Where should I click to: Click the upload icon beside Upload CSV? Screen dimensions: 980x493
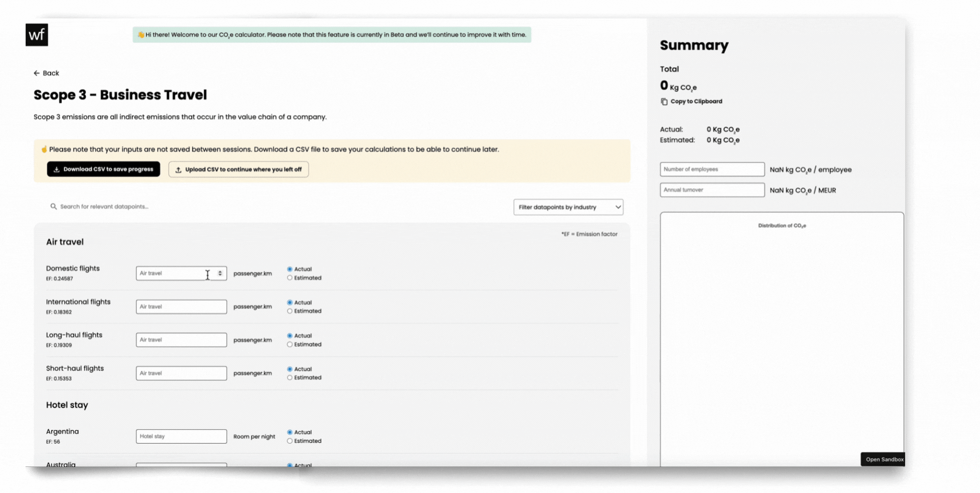178,169
